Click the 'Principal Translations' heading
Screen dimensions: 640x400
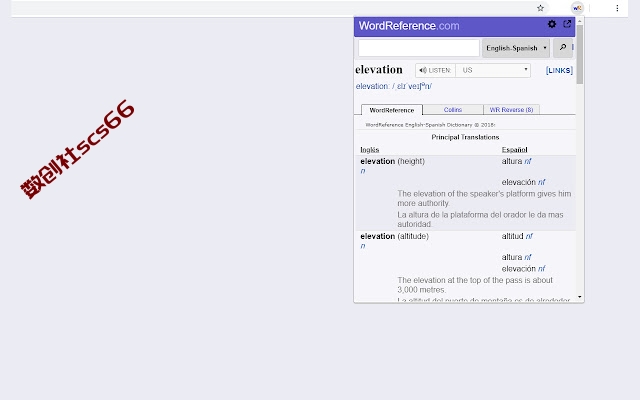(465, 137)
